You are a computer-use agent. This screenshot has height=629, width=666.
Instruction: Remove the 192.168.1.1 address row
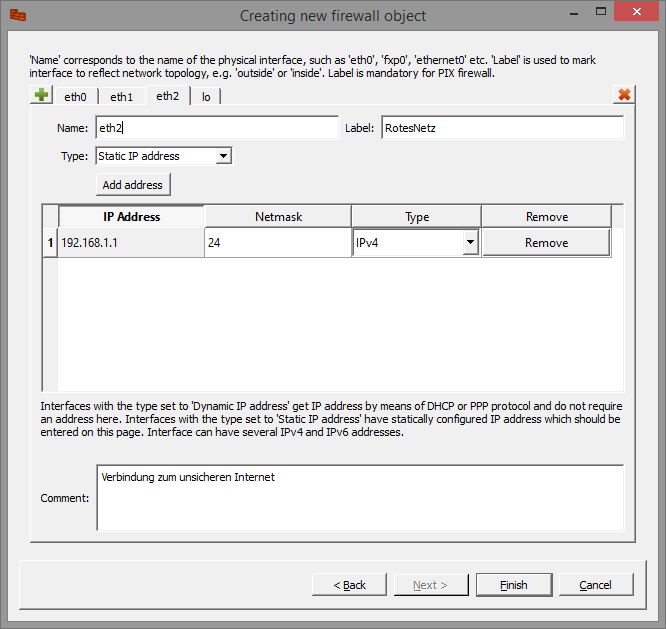(x=546, y=243)
